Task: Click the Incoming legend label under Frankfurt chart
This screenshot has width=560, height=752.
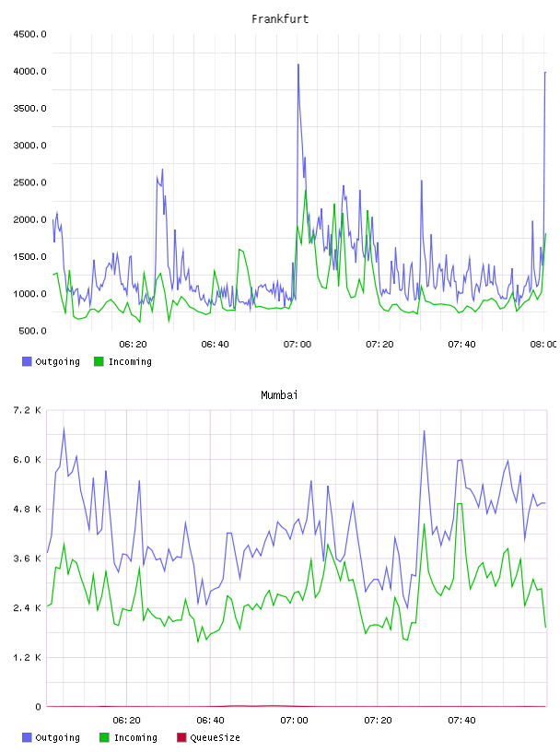Action: click(130, 361)
